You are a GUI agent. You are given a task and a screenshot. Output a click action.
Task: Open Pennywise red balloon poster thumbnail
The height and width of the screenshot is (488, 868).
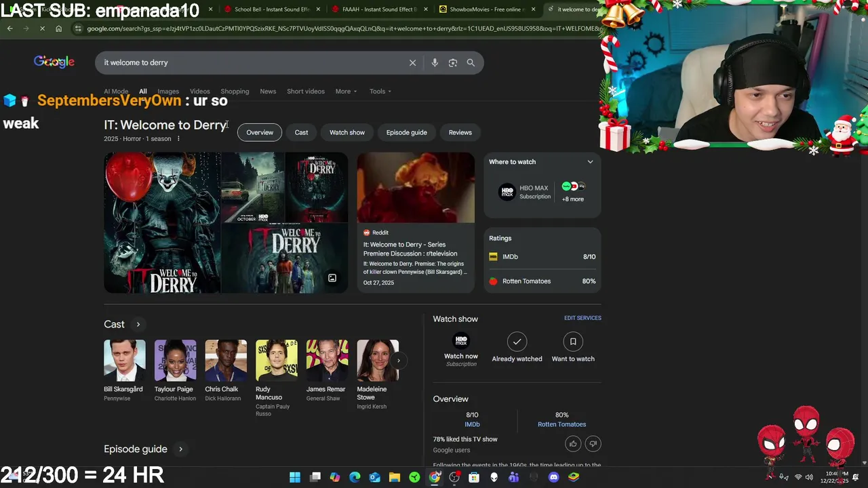[x=161, y=222]
